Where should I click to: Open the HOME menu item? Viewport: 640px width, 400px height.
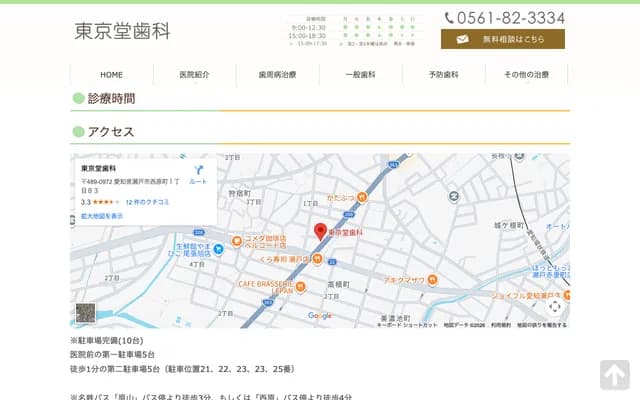pyautogui.click(x=112, y=75)
